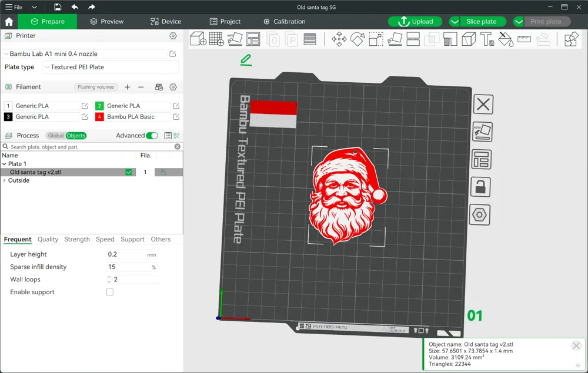Check the Enable support checkbox

tap(110, 292)
